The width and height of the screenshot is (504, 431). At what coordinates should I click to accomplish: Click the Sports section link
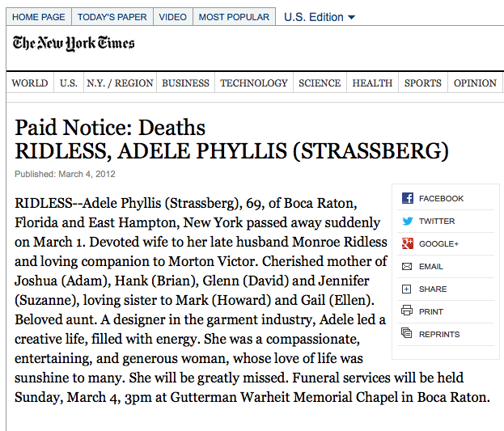click(423, 83)
